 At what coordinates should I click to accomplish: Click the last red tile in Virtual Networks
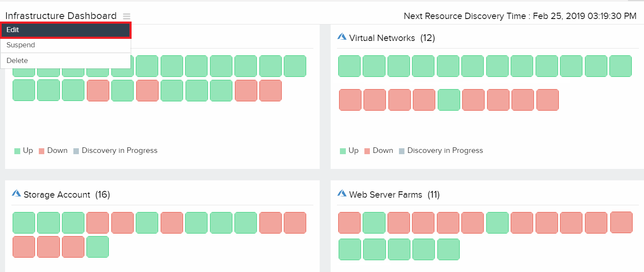point(547,100)
